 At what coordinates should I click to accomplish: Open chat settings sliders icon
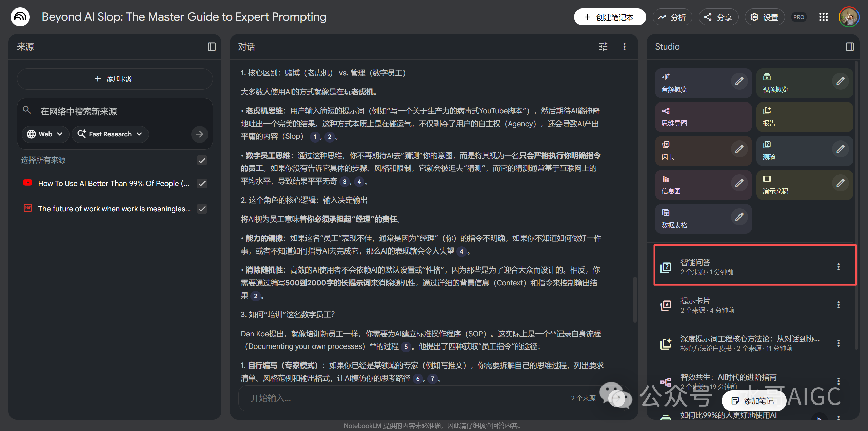coord(603,46)
